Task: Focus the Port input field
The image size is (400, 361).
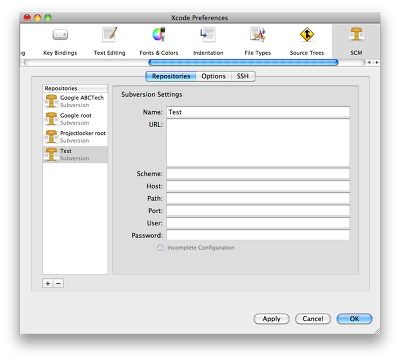Action: click(258, 211)
